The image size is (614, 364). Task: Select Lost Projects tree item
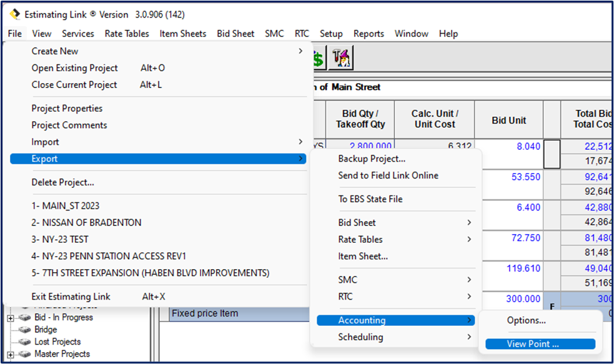pos(57,342)
